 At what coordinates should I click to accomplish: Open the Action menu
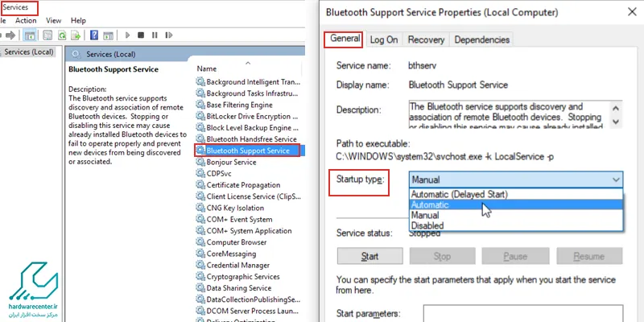tap(26, 21)
